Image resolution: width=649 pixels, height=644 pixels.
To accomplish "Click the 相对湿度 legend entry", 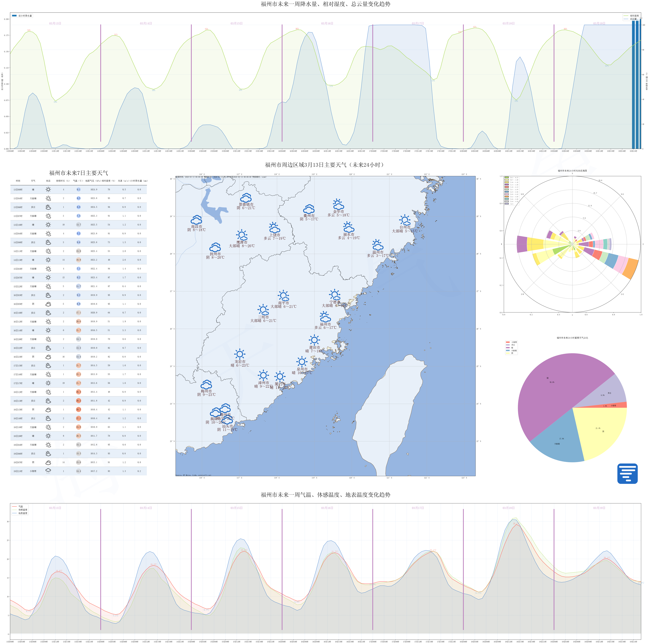I will [x=634, y=16].
